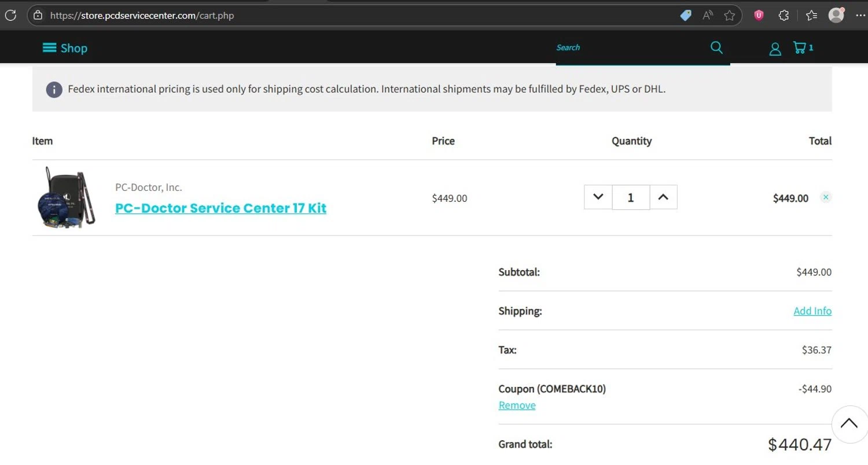Decrease quantity with the down chevron
This screenshot has width=868, height=465.
(x=598, y=197)
